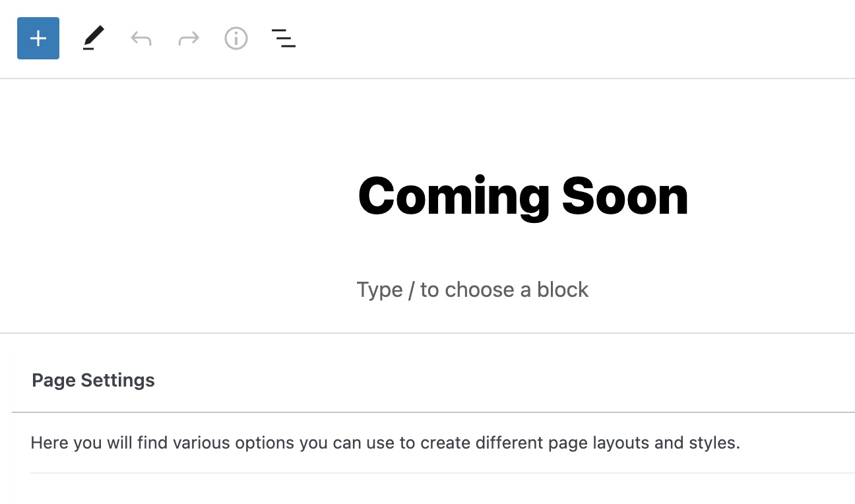Click the word 'Page' in the panel heading
Screen dimensions: 855x504
pos(53,380)
